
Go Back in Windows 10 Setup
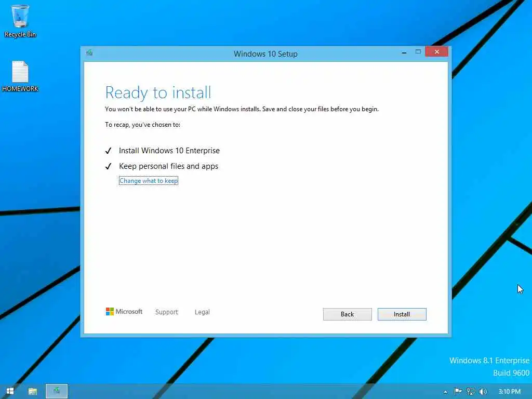click(x=348, y=314)
